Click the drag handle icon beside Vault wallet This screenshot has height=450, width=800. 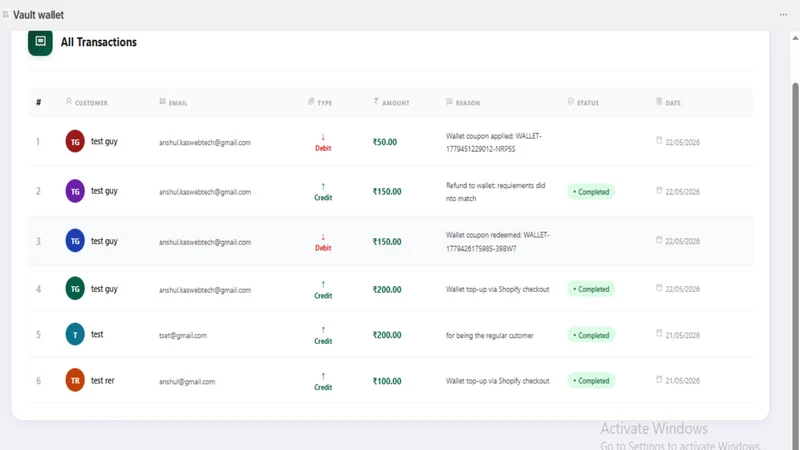pos(6,15)
